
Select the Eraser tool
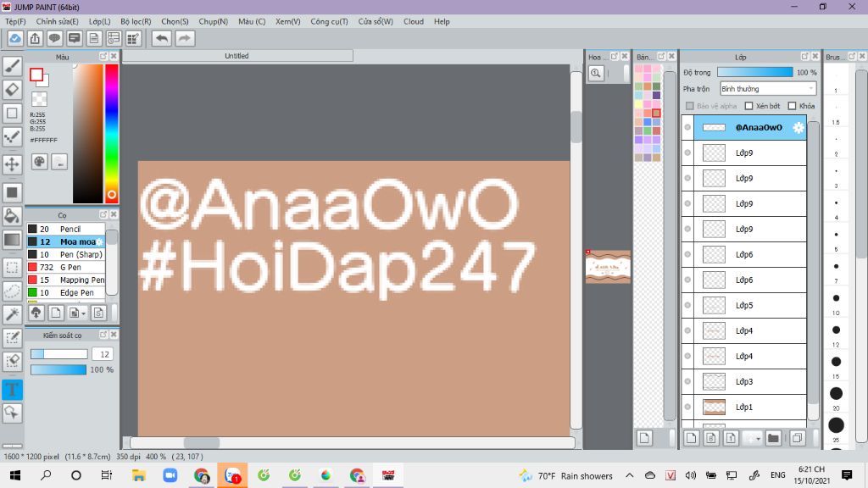pos(12,89)
